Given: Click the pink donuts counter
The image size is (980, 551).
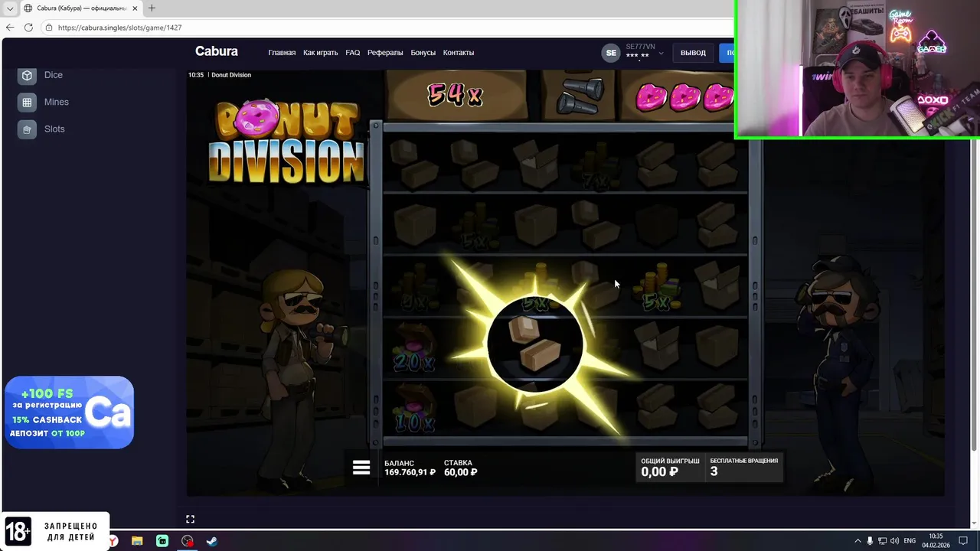Looking at the screenshot, I should (684, 96).
